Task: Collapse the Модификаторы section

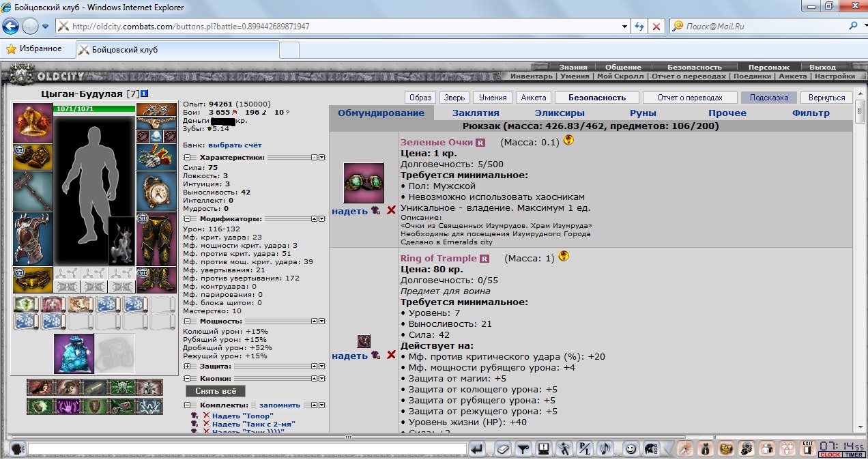Action: click(187, 219)
